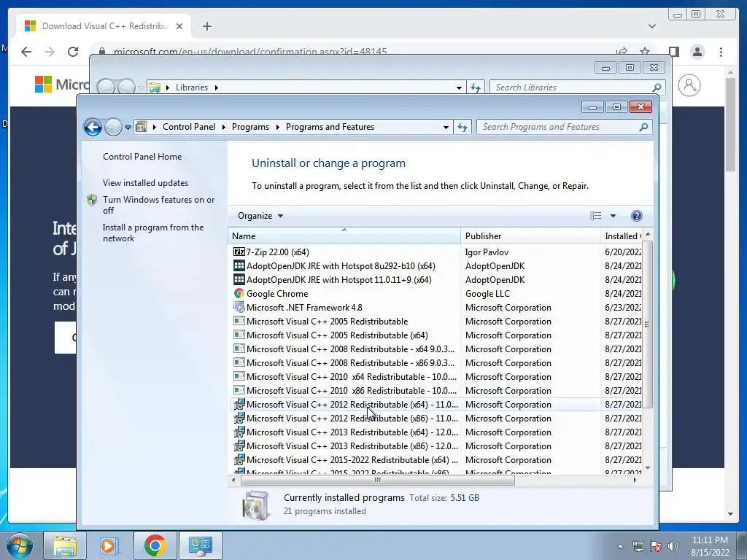Click the refresh button beside the Control Panel address bar
Image resolution: width=747 pixels, height=560 pixels.
coord(462,127)
